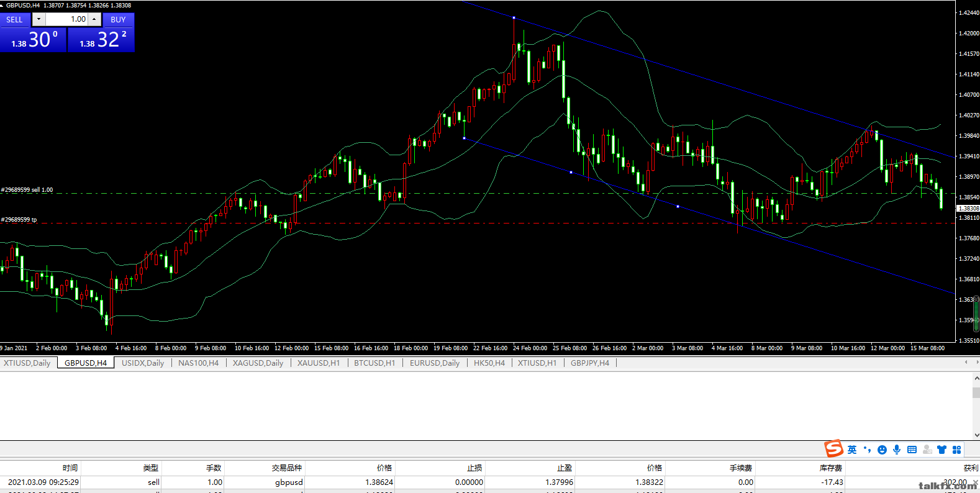
Task: Open the IME soft keyboard icon
Action: 912,450
